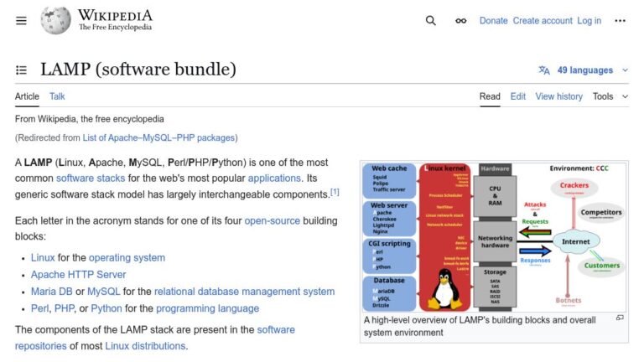Follow the software stacks link
This screenshot has width=644, height=362.
(91, 178)
